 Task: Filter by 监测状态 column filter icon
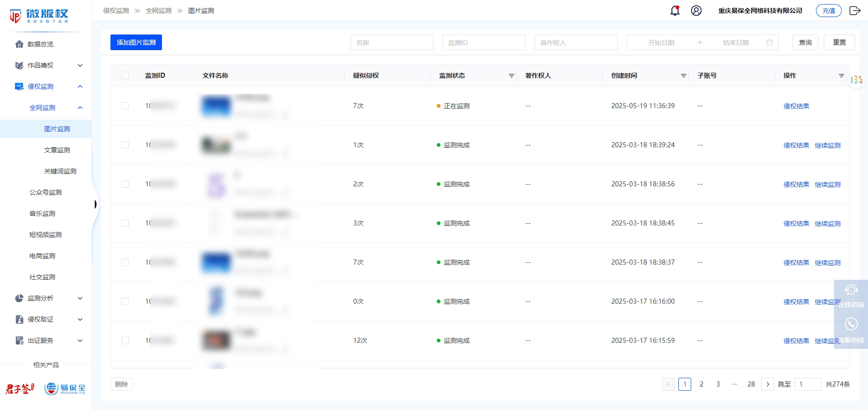point(511,76)
